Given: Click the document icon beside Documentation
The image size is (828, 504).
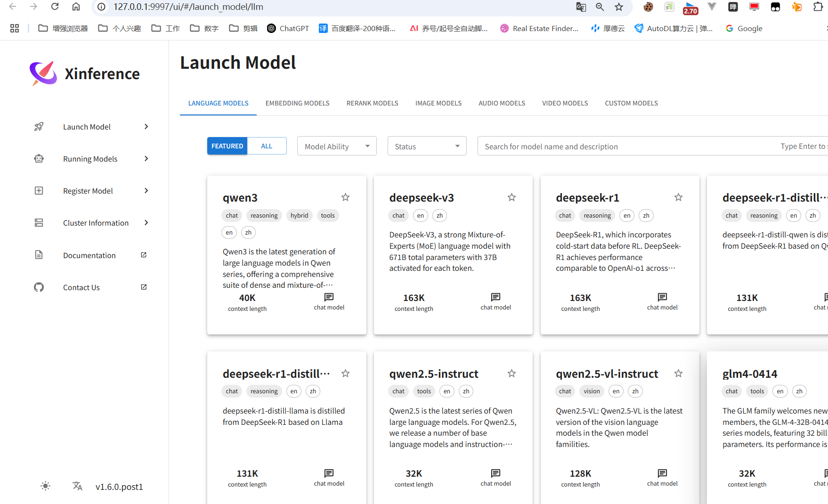Looking at the screenshot, I should (39, 255).
